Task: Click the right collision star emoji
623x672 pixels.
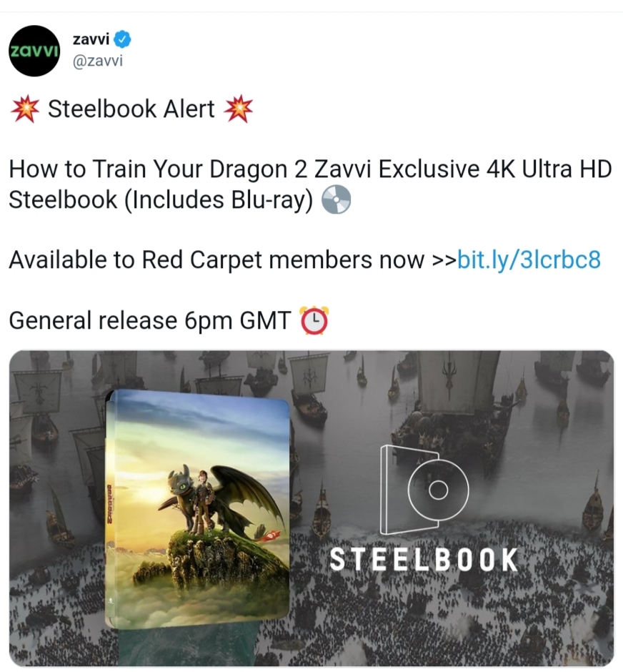Action: click(239, 109)
